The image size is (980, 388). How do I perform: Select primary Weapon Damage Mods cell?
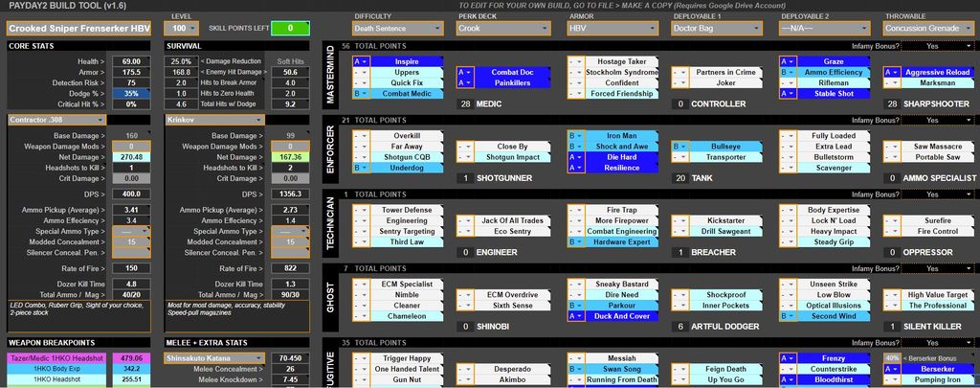pos(131,147)
